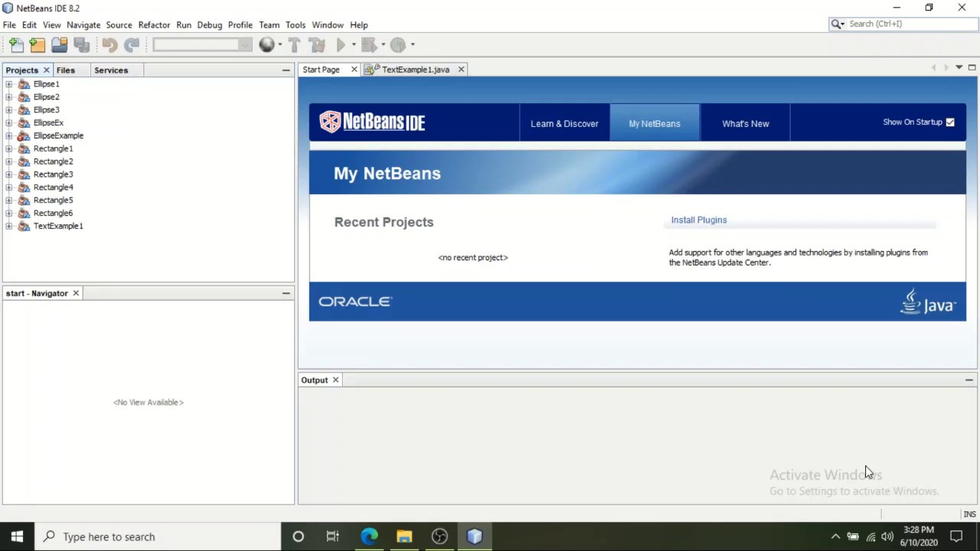This screenshot has width=980, height=551.
Task: Minimize the Projects window group
Action: coord(286,70)
